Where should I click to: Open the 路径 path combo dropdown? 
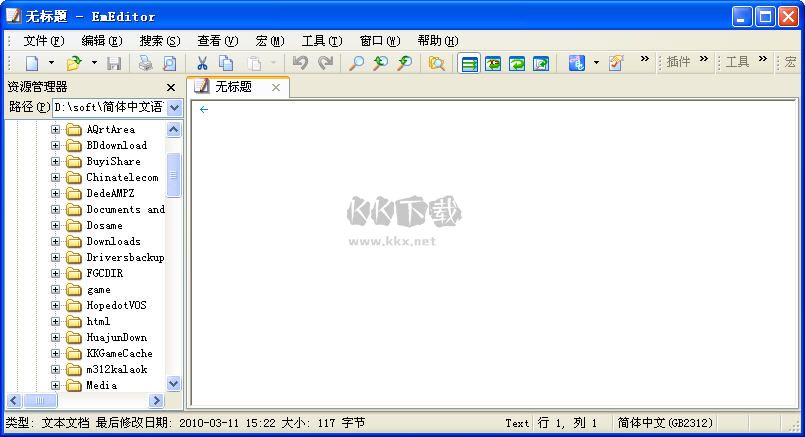175,107
